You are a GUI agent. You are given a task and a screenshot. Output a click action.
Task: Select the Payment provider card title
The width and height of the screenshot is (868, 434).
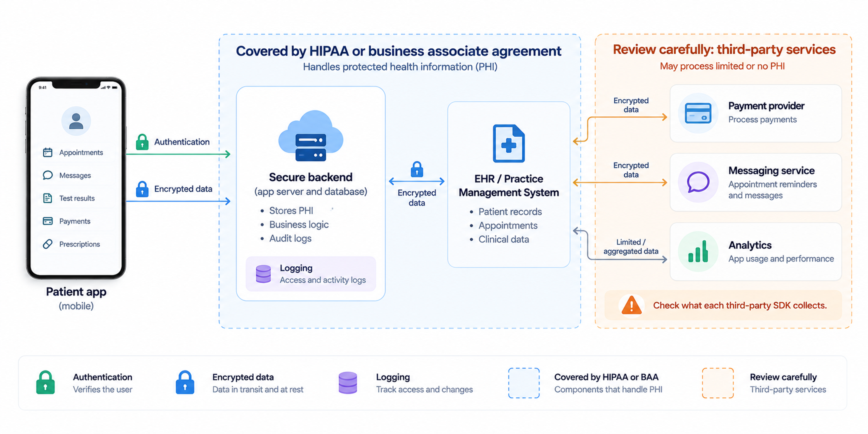coord(766,106)
